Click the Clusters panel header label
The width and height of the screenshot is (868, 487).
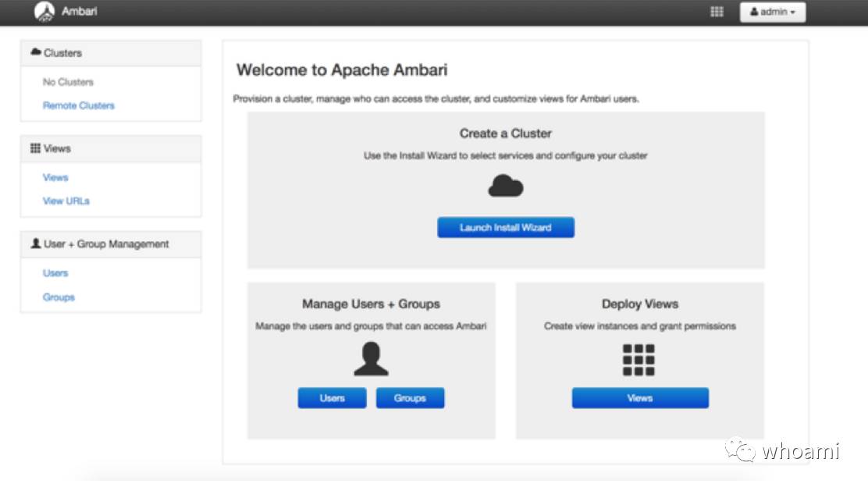point(62,52)
